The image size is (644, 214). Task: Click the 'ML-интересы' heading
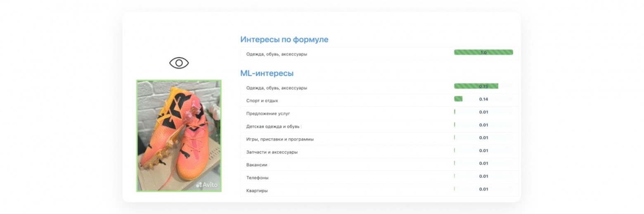[x=267, y=73]
